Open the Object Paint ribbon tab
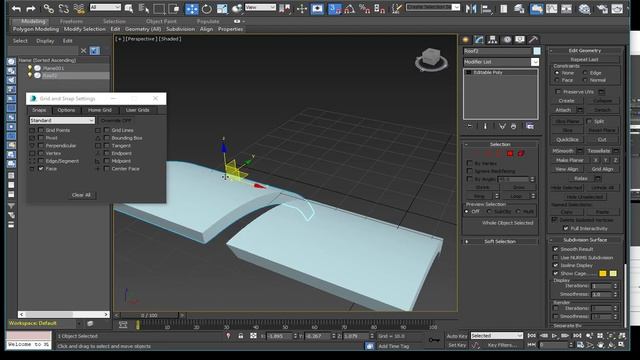Screen dimensions: 640x360 [161, 21]
